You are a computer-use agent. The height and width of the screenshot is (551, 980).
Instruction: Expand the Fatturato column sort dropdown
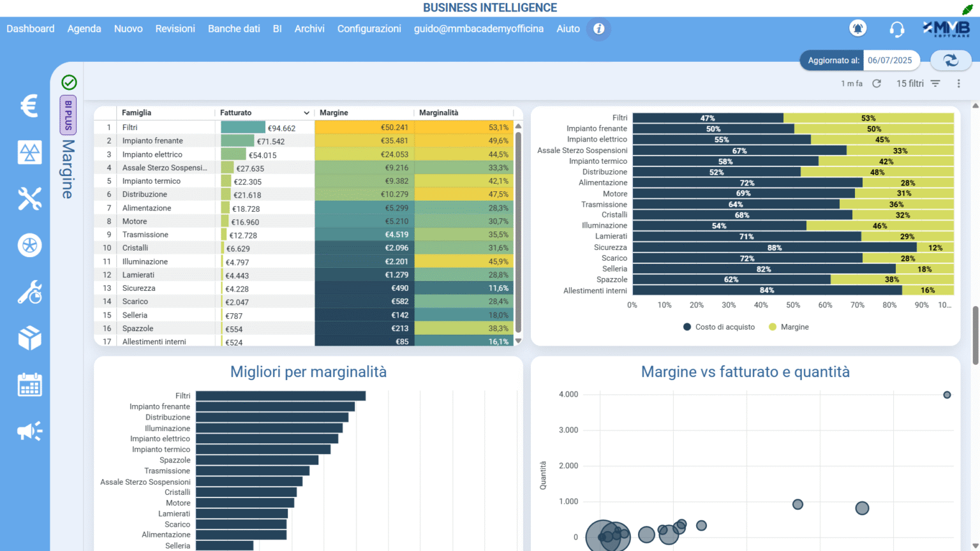click(x=306, y=113)
